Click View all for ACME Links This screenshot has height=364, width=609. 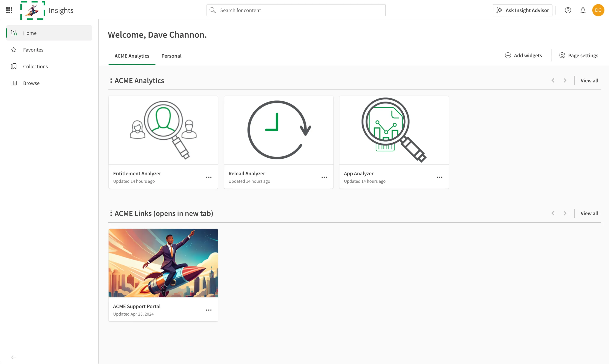[x=589, y=213]
